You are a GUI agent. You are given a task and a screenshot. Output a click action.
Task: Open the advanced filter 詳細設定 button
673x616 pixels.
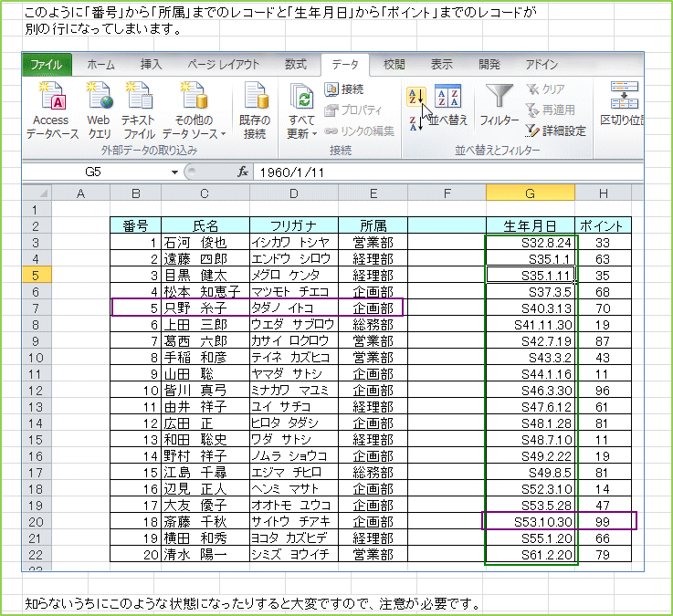pyautogui.click(x=555, y=131)
